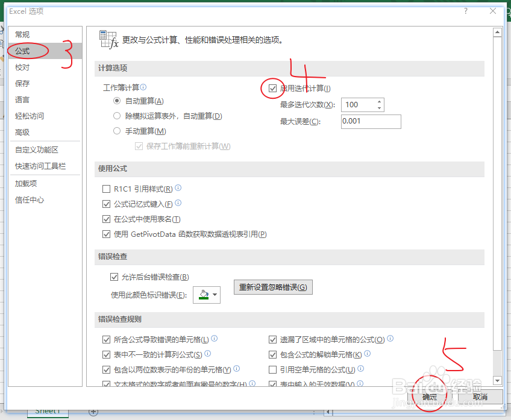The width and height of the screenshot is (511, 420).
Task: Click the info icon beside 引用空单元格的公式
Action: click(x=360, y=368)
